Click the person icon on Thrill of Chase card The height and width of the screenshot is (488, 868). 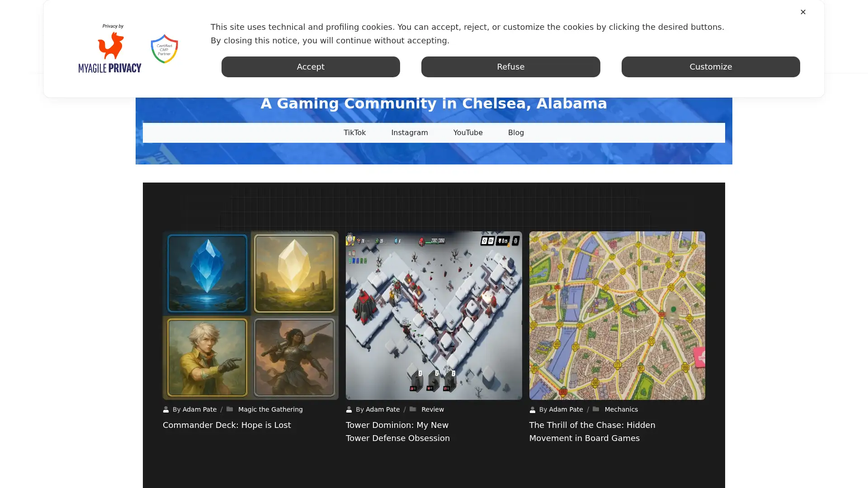(x=533, y=409)
